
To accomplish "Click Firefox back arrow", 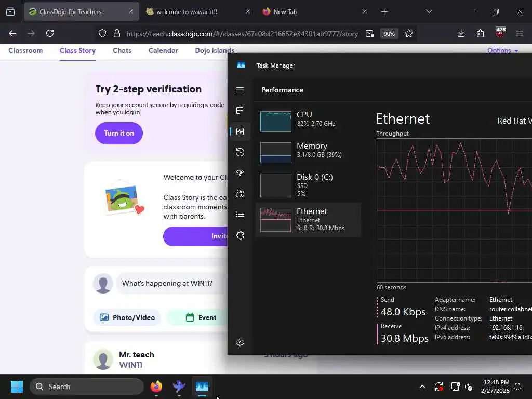I will click(x=12, y=33).
